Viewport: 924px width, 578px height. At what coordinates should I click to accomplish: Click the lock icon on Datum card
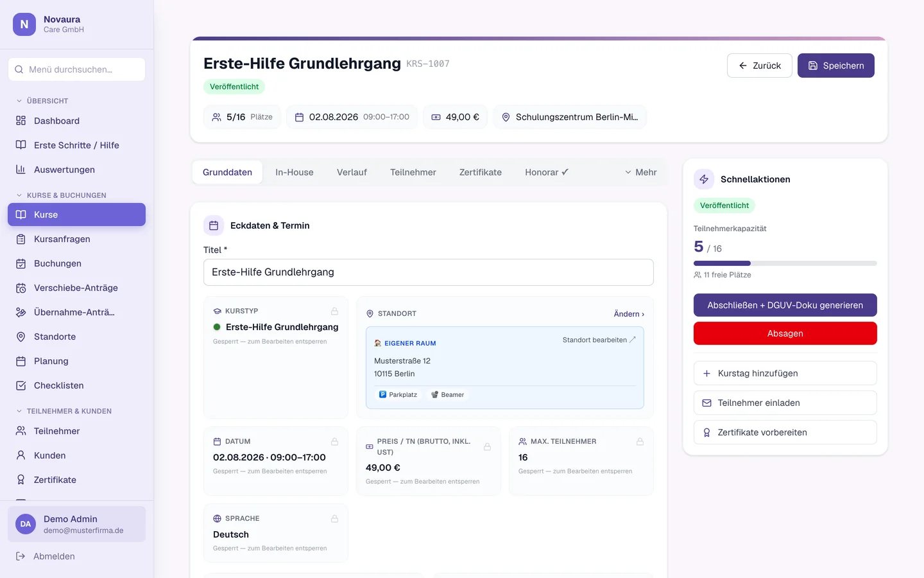click(334, 441)
